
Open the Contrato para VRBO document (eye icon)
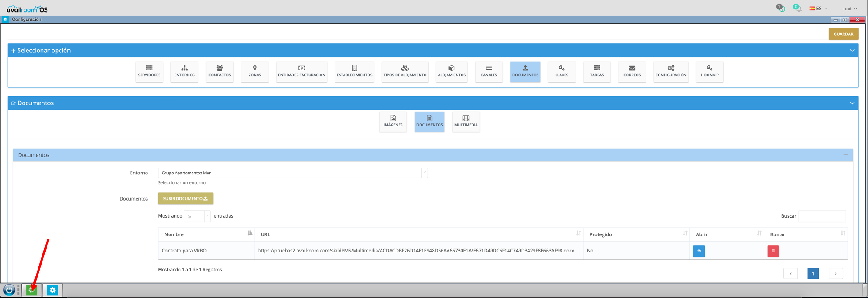699,251
